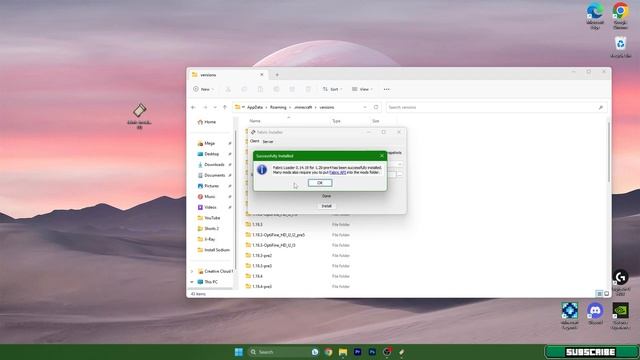Open Home in the navigation pane
The width and height of the screenshot is (640, 360).
point(207,122)
